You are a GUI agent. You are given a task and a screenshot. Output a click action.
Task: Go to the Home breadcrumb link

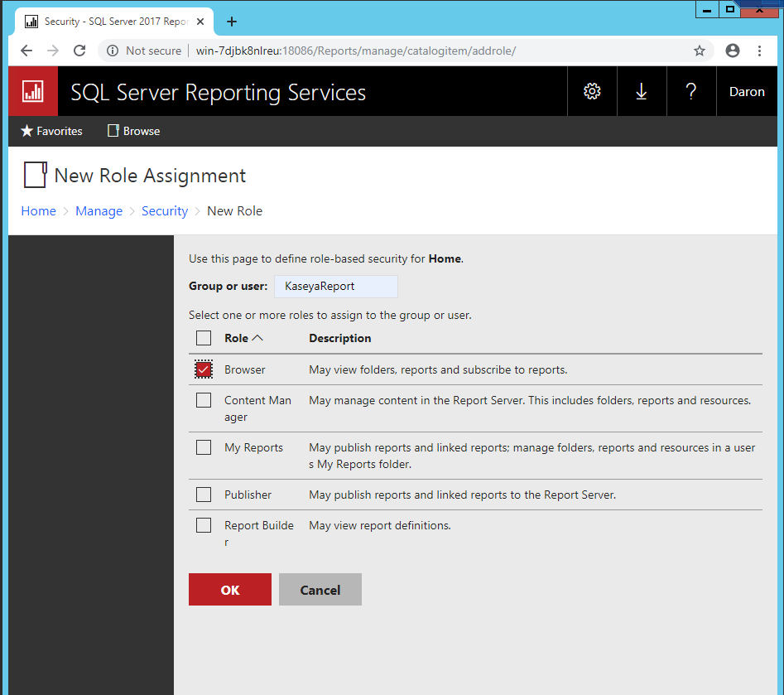tap(39, 211)
